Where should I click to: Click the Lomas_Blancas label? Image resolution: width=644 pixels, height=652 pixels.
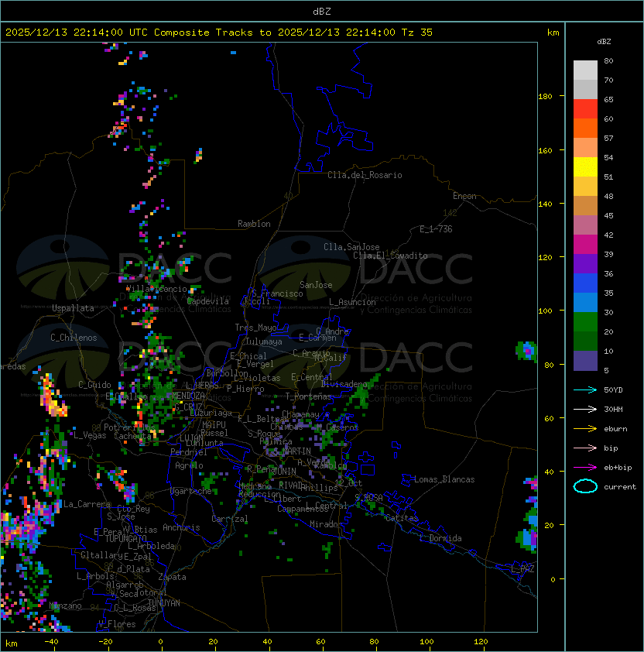(x=444, y=479)
